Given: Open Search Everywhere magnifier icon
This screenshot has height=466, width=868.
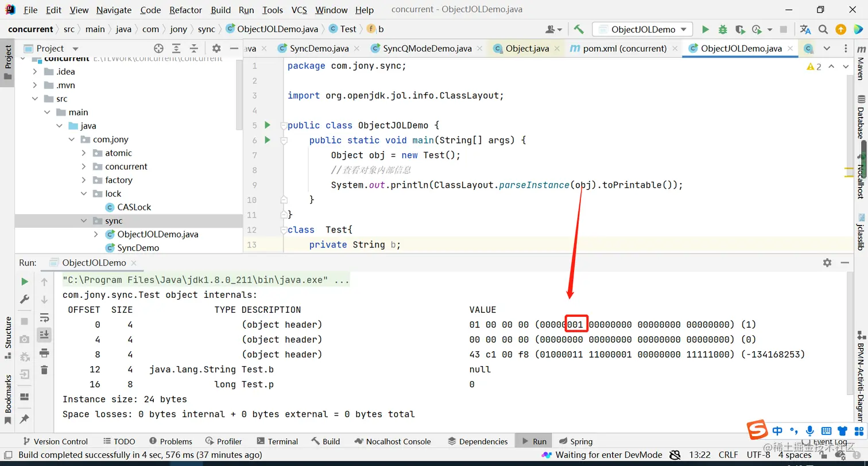Looking at the screenshot, I should 823,29.
